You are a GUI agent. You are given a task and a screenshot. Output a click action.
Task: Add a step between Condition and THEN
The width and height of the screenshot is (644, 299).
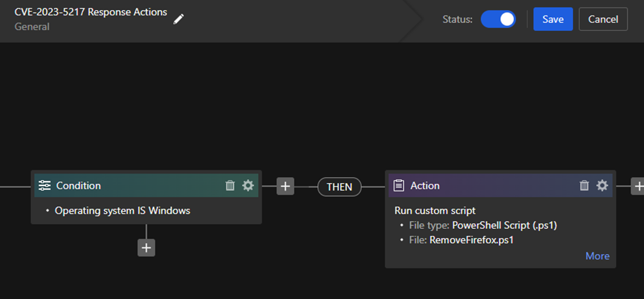coord(285,187)
